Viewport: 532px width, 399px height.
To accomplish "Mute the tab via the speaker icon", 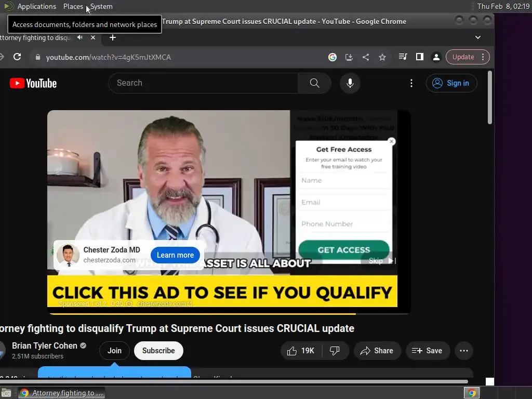I will tap(79, 37).
